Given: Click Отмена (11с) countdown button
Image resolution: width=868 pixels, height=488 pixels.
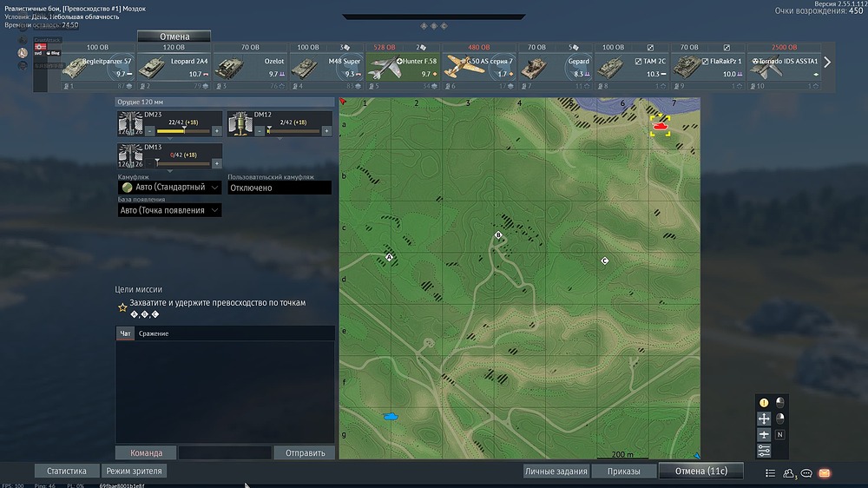Looking at the screenshot, I should click(700, 471).
